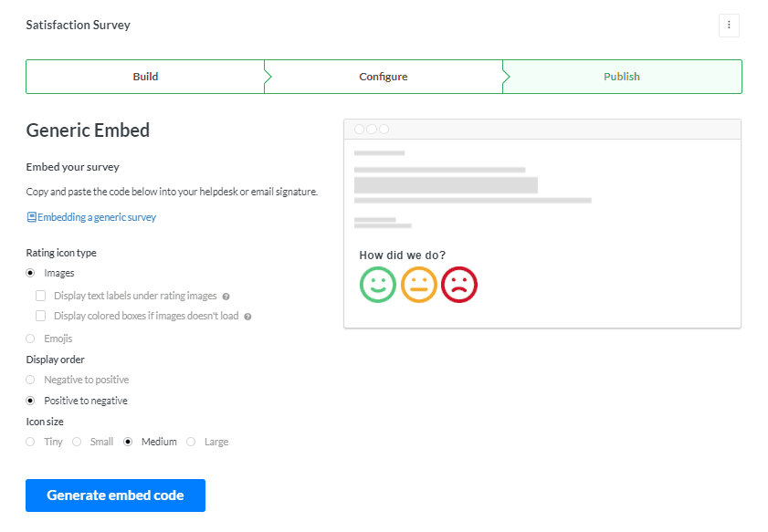Click help icon beside text labels option
This screenshot has height=532, width=768.
click(226, 297)
